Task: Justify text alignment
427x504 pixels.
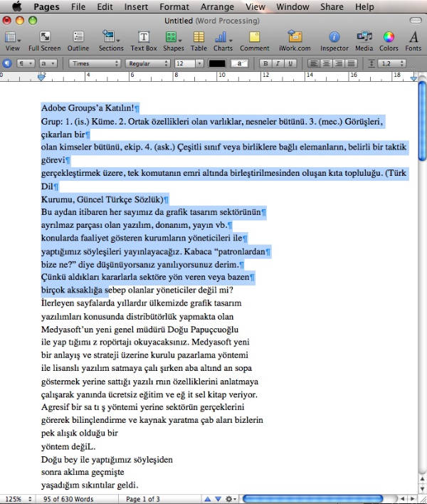Action: coord(351,63)
